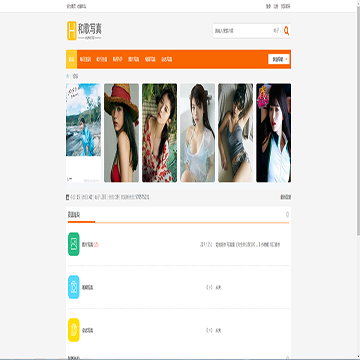Open the red straw hat photo thumbnail

121,133
